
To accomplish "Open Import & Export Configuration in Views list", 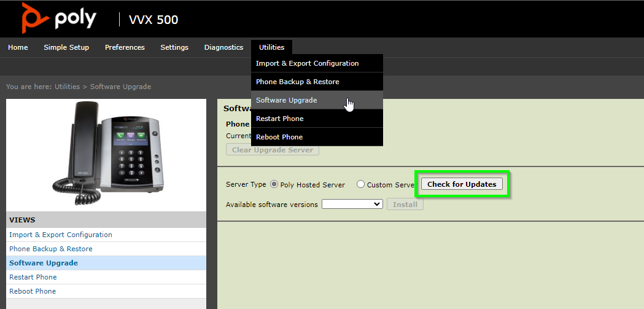I will click(x=106, y=235).
